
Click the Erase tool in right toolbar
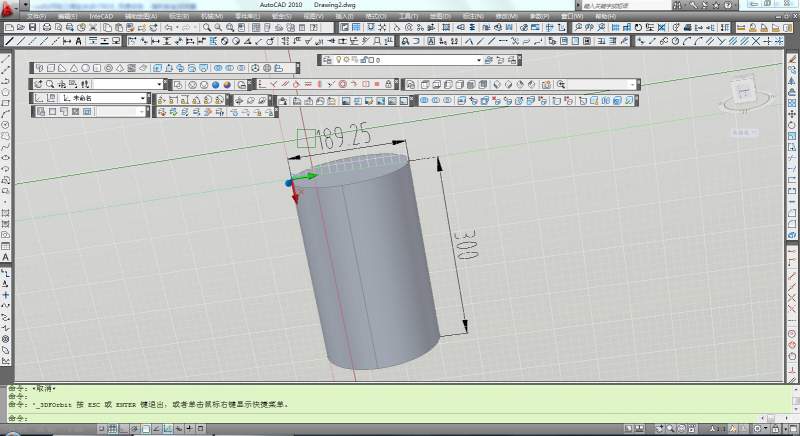tap(791, 60)
